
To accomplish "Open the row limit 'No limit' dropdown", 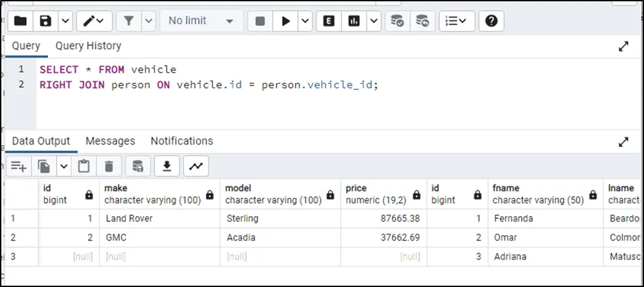I will tap(200, 21).
